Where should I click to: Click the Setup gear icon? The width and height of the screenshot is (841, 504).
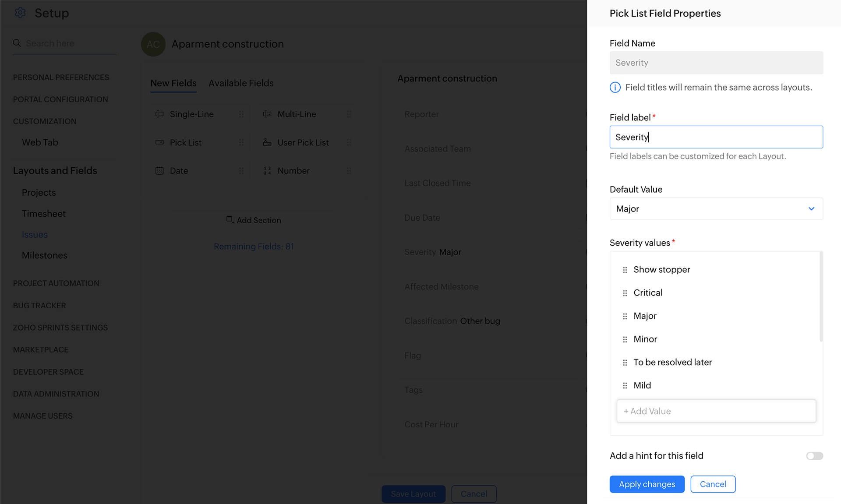tap(20, 13)
